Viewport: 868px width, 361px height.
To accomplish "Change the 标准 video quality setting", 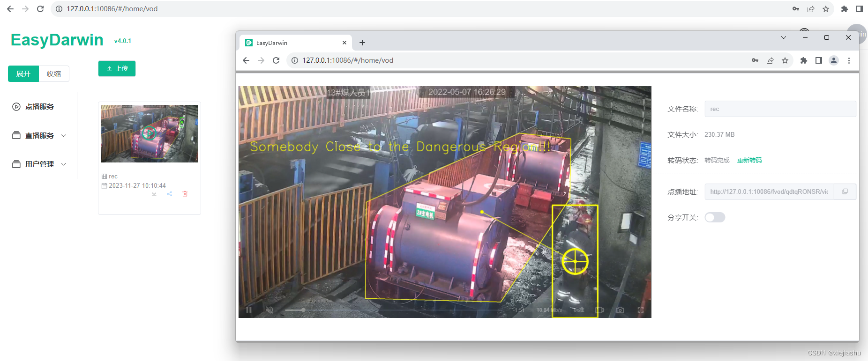I will [579, 310].
